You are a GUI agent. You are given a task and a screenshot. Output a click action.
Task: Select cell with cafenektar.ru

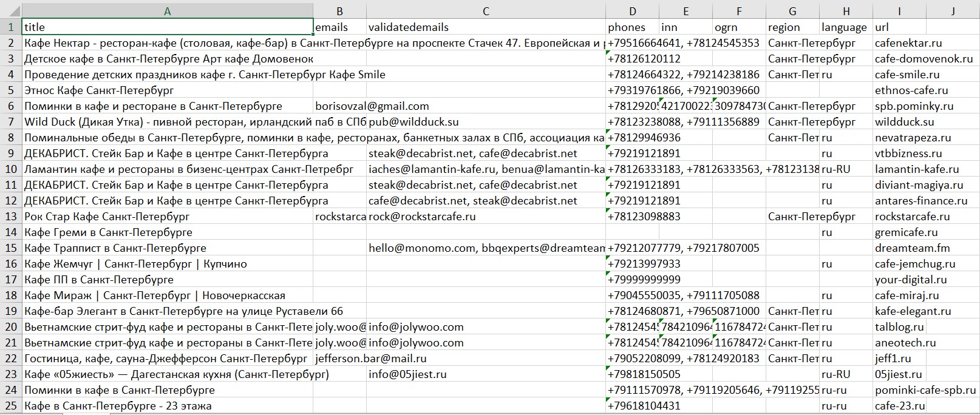pos(899,42)
